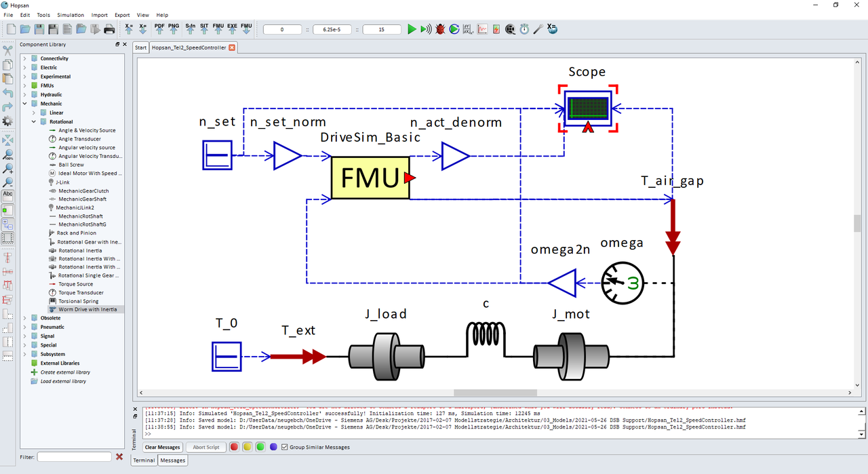Start the simulation with the green play button
Screen dimensions: 868x474
(412, 29)
